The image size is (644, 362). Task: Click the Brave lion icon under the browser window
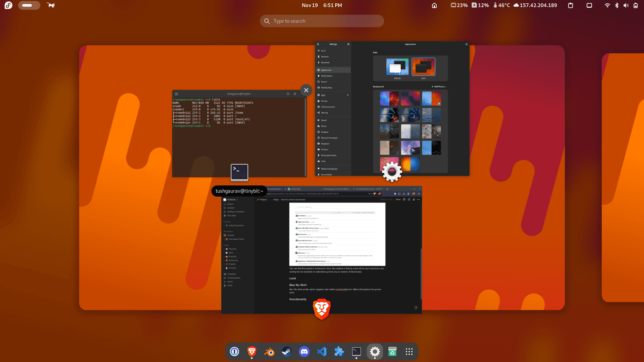click(322, 309)
